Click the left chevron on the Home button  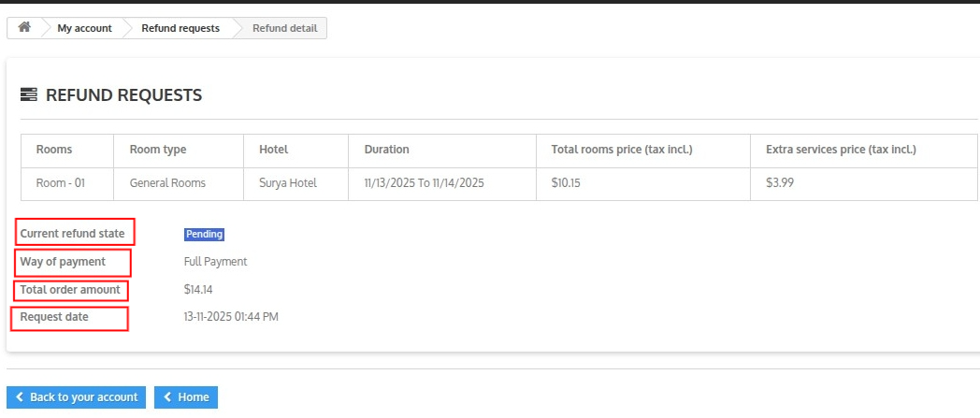pos(167,397)
